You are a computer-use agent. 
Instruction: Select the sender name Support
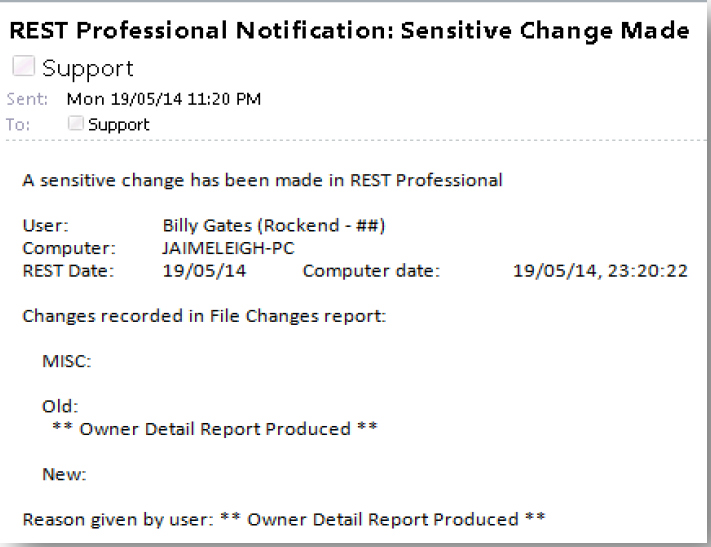click(x=88, y=69)
